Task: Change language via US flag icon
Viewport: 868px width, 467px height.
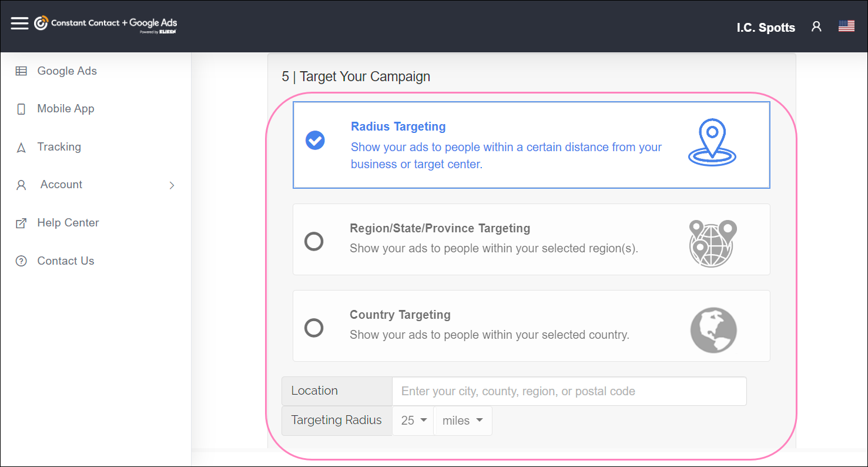Action: (x=846, y=26)
